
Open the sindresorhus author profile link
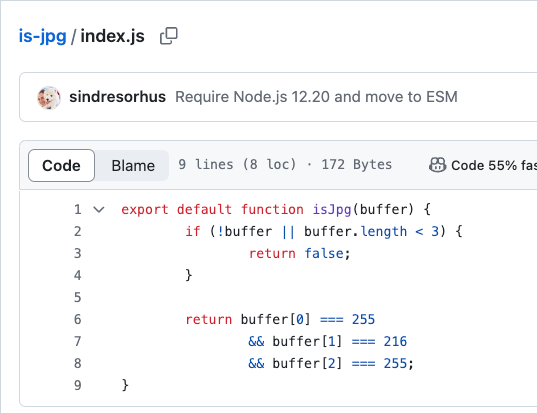(x=117, y=97)
